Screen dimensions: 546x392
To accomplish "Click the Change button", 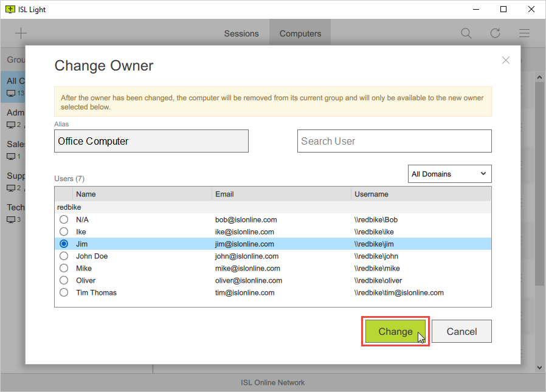I will pos(395,331).
